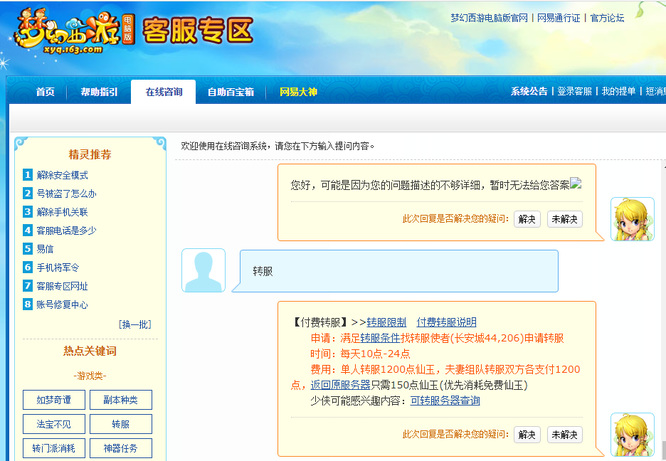Click the 转服 keyword button
Screen dimensions: 666x461
pos(121,424)
